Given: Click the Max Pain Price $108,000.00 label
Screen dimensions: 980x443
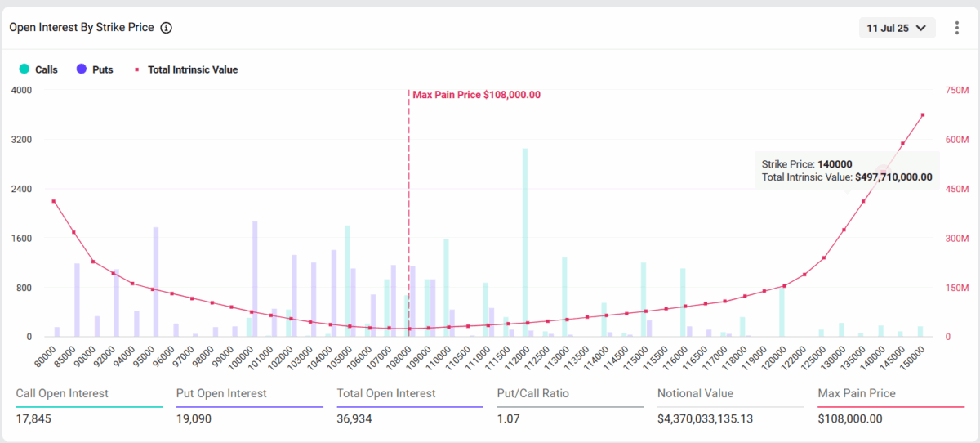Looking at the screenshot, I should click(x=476, y=95).
